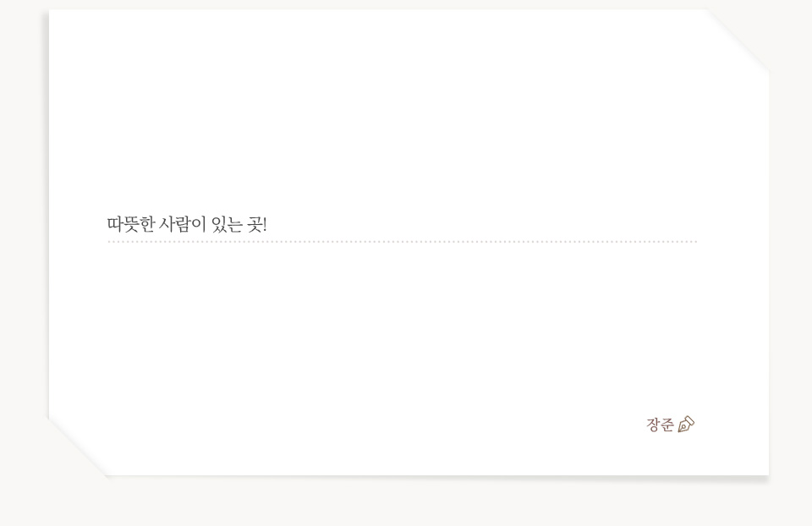The width and height of the screenshot is (812, 526).
Task: Open the author name 장준
Action: [661, 425]
